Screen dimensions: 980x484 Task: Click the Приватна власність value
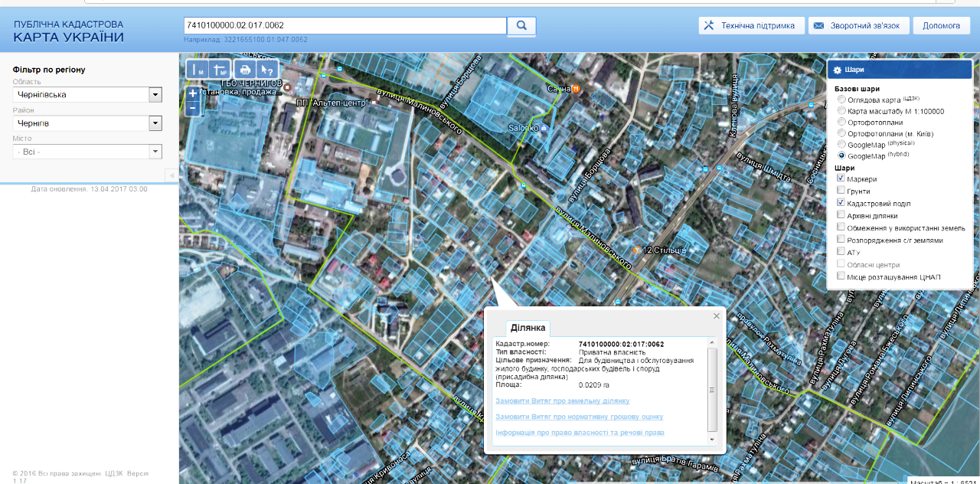[612, 352]
